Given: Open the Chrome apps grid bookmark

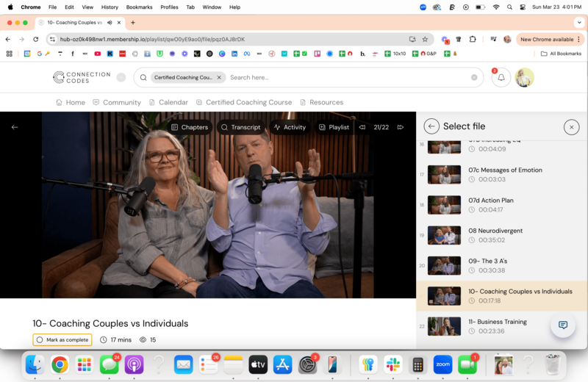Looking at the screenshot, I should pos(10,54).
